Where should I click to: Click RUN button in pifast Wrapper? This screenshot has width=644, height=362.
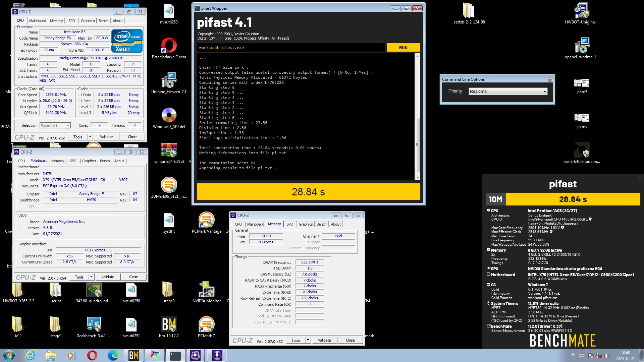[403, 48]
